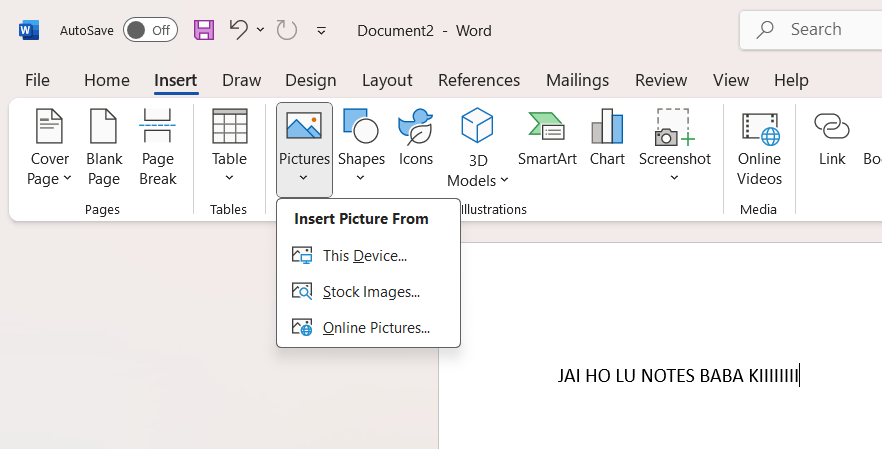Click the document text line
Image resolution: width=882 pixels, height=449 pixels.
pos(678,376)
